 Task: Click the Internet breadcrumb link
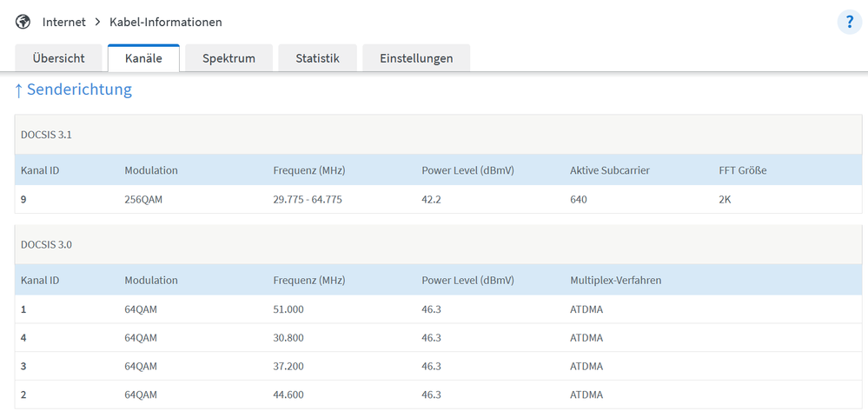64,22
